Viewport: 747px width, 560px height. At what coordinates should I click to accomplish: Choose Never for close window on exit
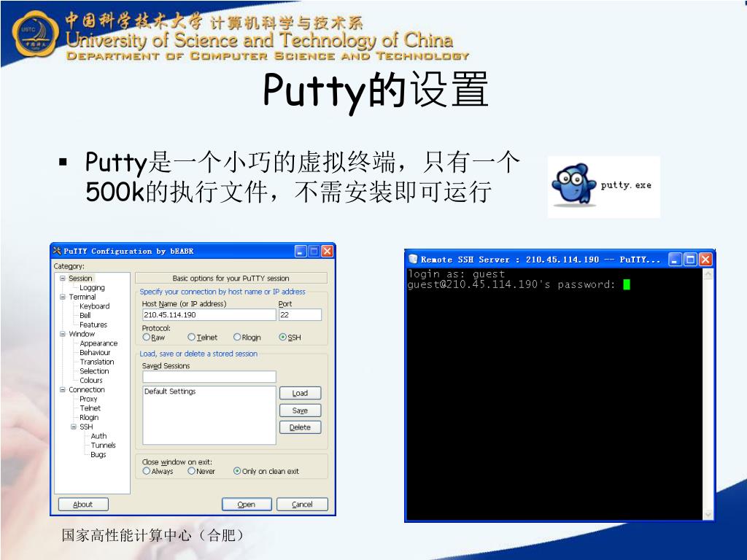coord(191,470)
